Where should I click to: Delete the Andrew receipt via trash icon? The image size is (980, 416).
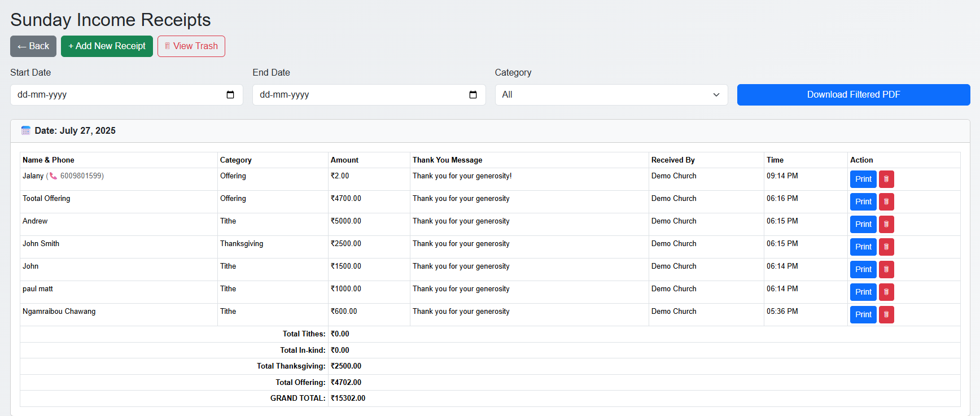point(886,224)
